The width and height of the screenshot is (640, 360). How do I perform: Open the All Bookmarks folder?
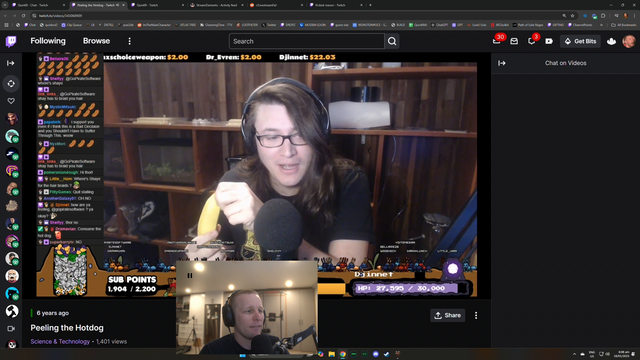tap(624, 25)
